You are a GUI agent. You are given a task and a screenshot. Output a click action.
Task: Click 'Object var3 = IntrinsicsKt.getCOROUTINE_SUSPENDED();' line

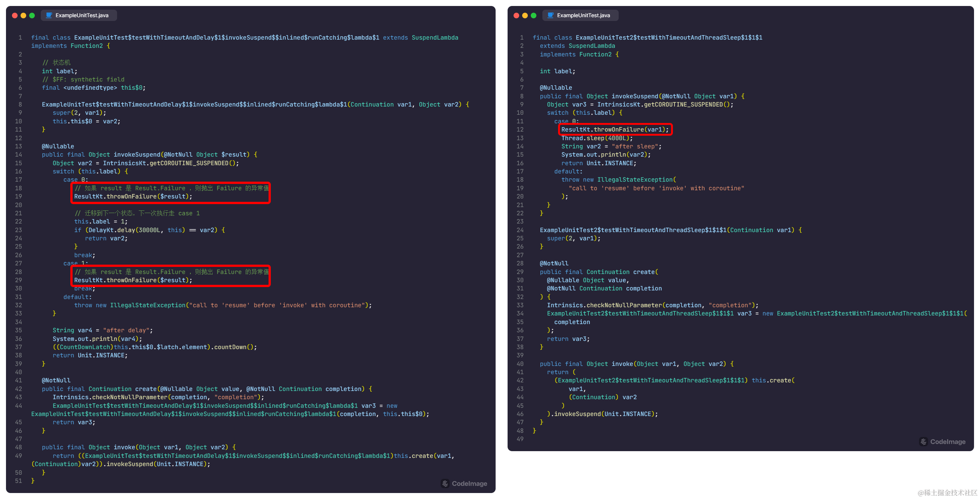(640, 105)
